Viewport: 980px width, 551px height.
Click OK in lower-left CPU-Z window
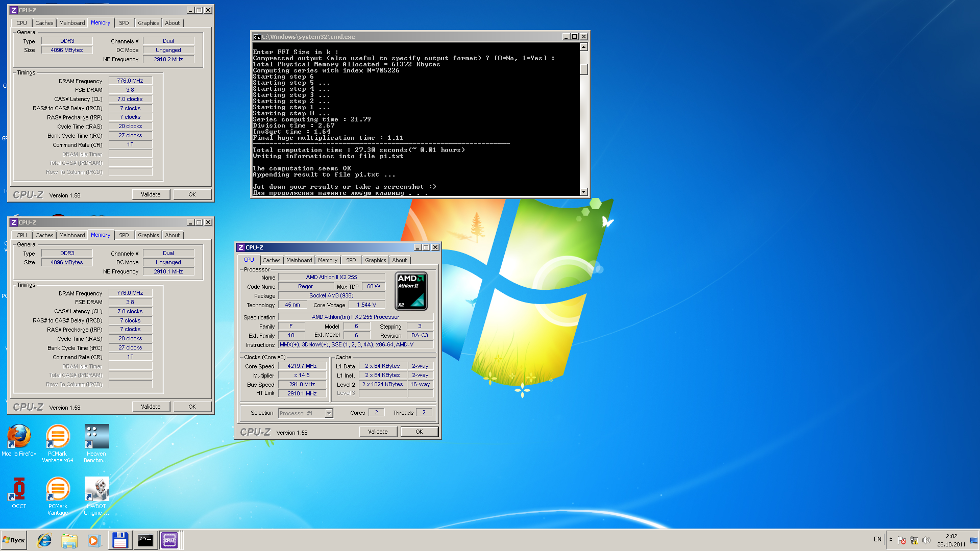(192, 407)
